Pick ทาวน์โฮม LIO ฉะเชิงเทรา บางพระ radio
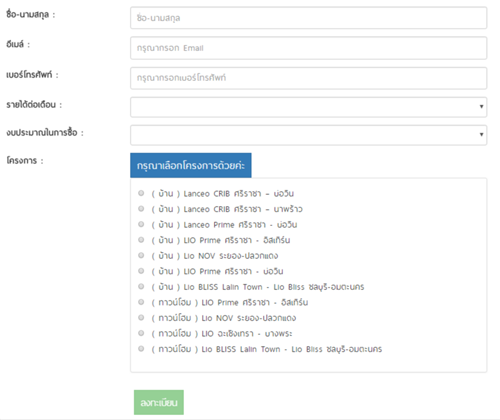Screen dimensions: 500x420 141,333
